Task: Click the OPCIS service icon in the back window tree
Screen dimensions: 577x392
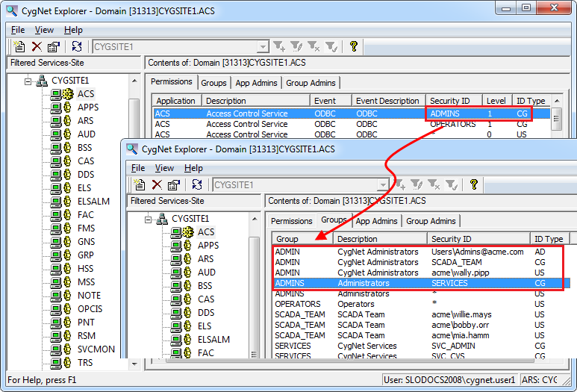Action: [60, 309]
